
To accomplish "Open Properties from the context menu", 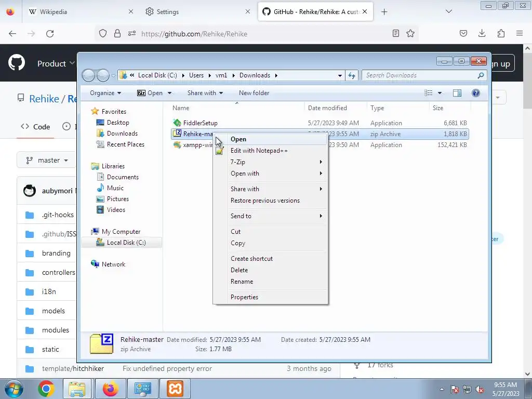I will 244,297.
